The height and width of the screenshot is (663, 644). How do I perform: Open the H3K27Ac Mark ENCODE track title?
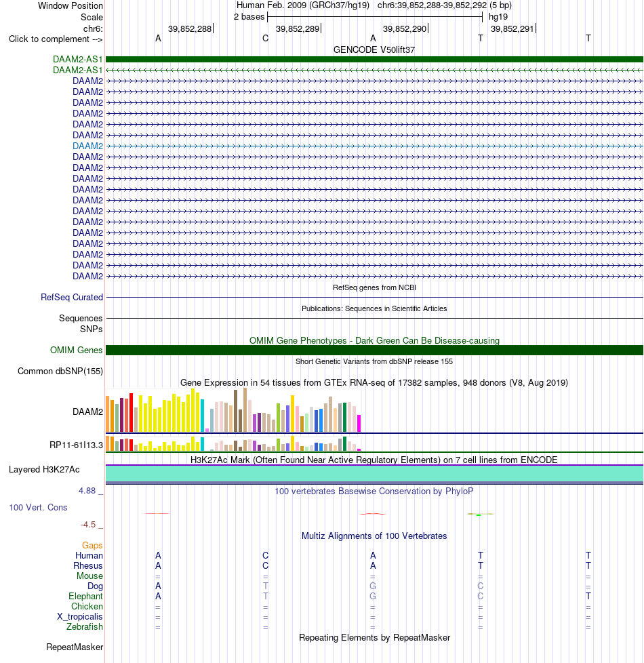coord(374,460)
